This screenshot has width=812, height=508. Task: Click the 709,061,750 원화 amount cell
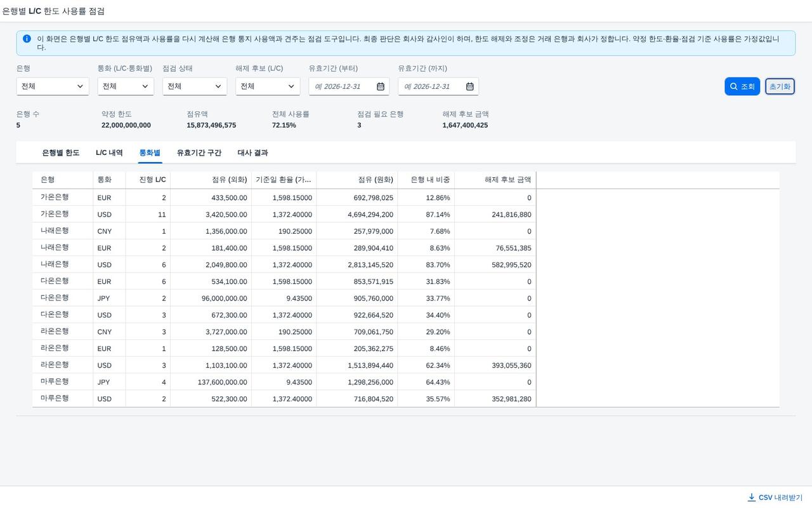click(x=357, y=332)
